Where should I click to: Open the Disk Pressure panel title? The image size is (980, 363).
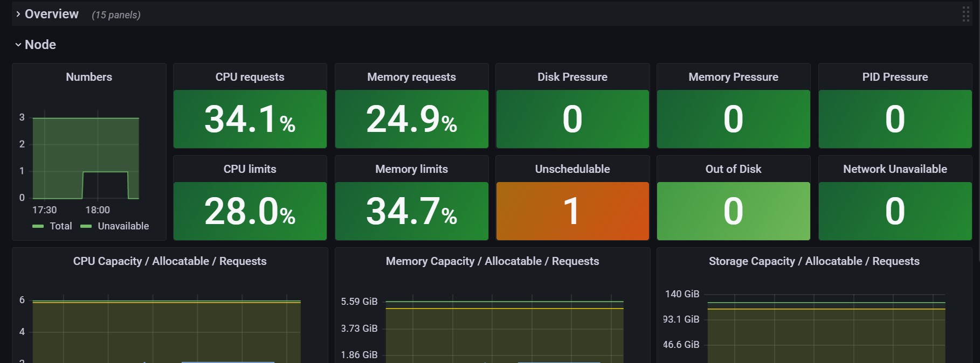click(x=572, y=77)
